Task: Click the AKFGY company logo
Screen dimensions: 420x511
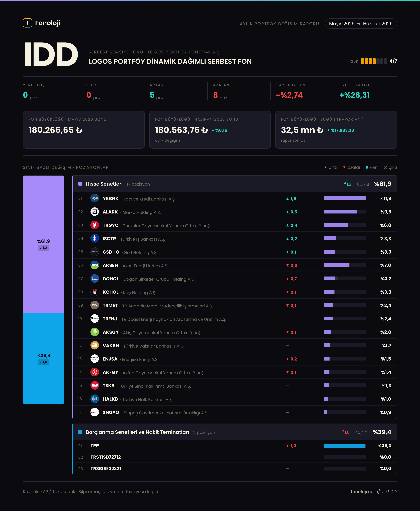Action: (x=95, y=372)
